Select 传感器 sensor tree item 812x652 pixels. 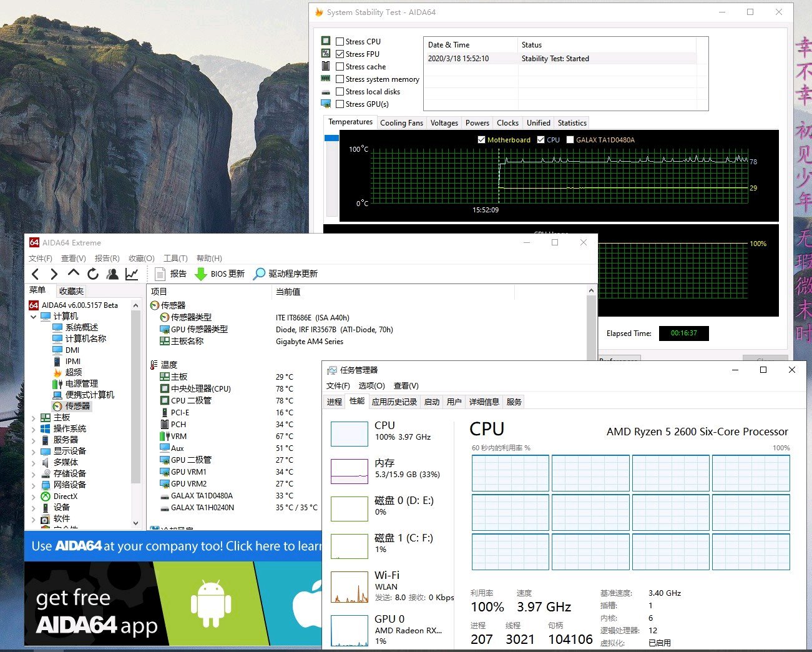(x=77, y=406)
